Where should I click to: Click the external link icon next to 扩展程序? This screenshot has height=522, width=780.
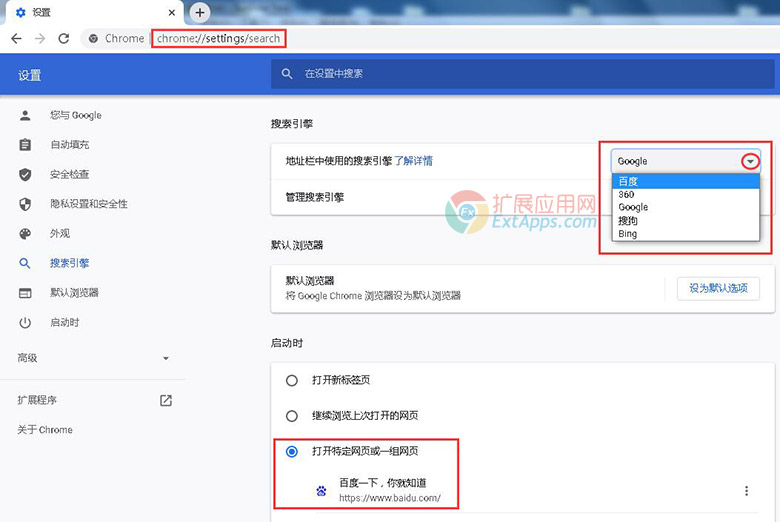tap(166, 400)
